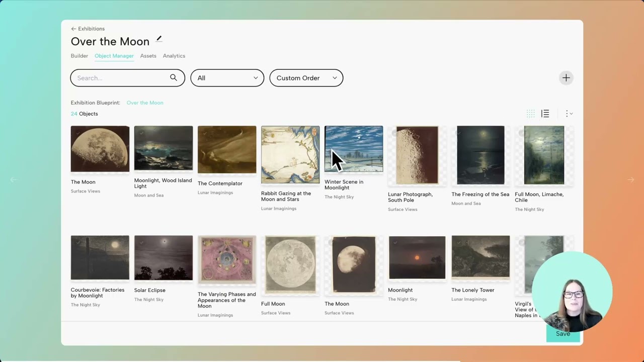Switch to the Builder tab
The width and height of the screenshot is (644, 362).
79,56
